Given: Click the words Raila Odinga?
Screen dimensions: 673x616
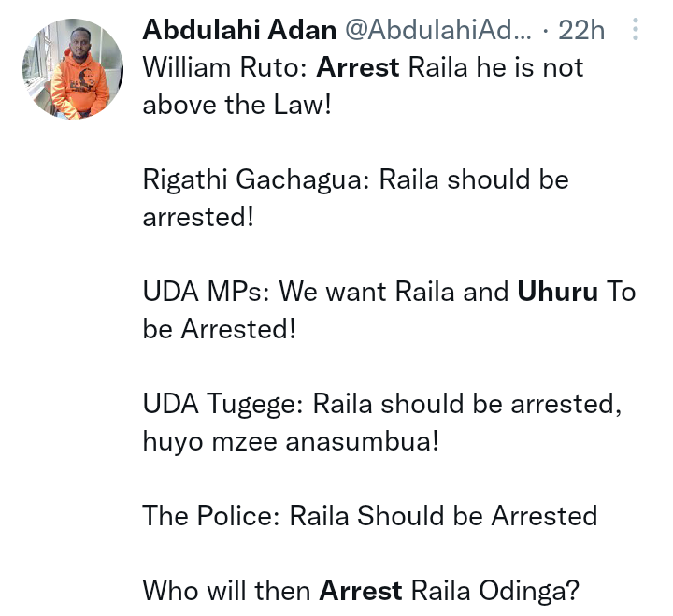Looking at the screenshot, I should 495,591.
